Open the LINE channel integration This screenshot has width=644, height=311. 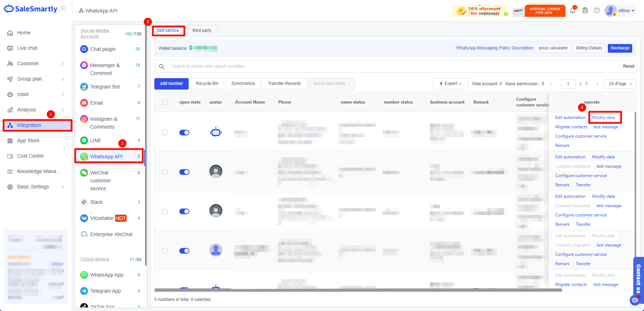pos(96,140)
